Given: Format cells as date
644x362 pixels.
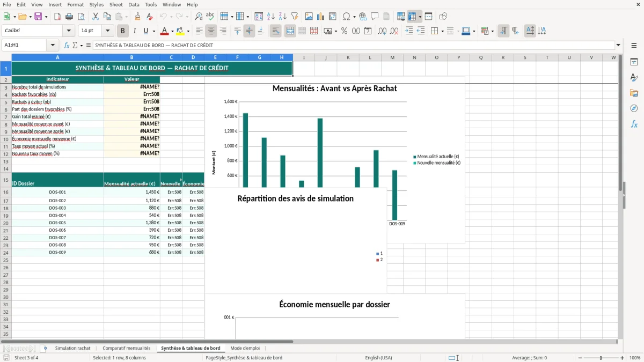Looking at the screenshot, I should tap(368, 31).
